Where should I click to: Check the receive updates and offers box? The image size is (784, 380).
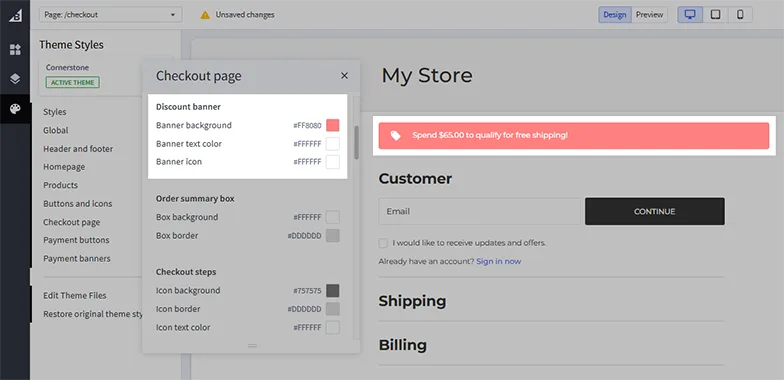(x=383, y=243)
